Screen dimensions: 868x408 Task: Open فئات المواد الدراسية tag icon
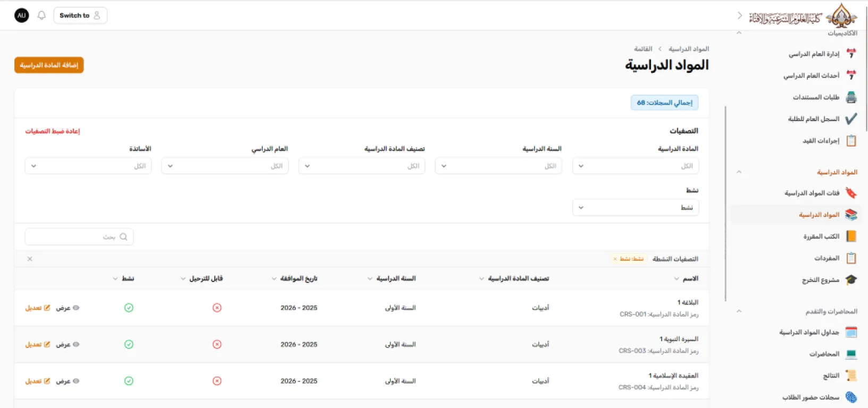tap(851, 193)
